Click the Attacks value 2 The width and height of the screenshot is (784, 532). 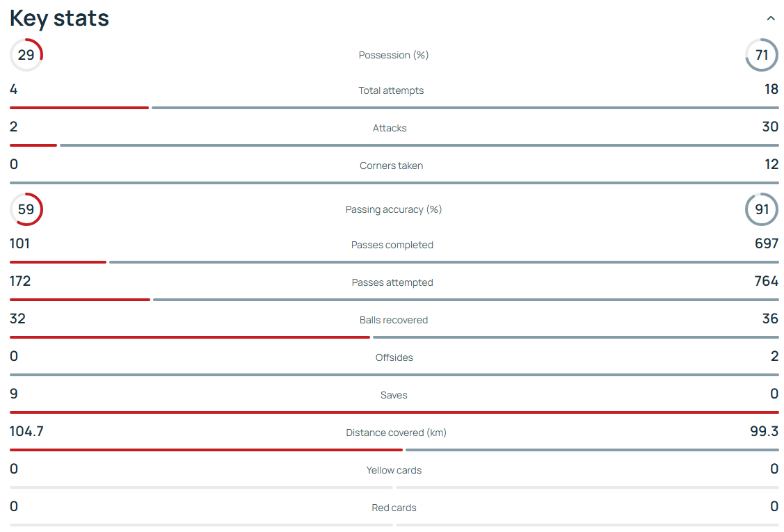13,127
